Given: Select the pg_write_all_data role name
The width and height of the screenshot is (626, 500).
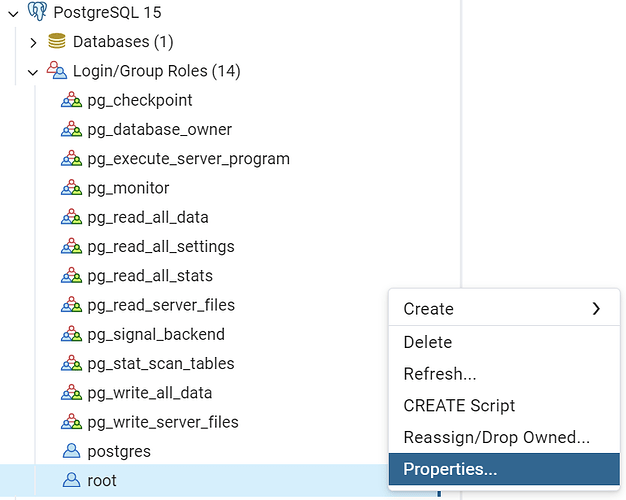Looking at the screenshot, I should 150,393.
